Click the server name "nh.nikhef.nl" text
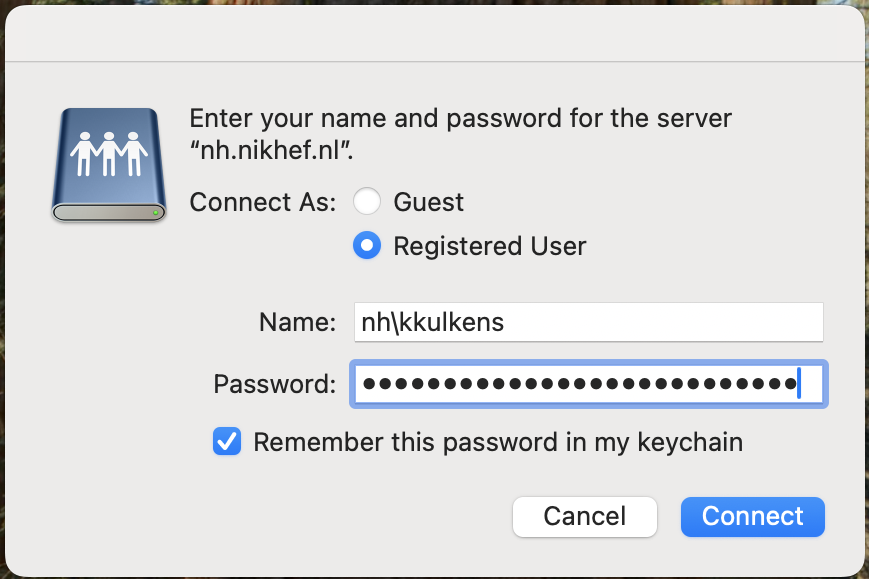Viewport: 869px width, 579px height. click(271, 150)
